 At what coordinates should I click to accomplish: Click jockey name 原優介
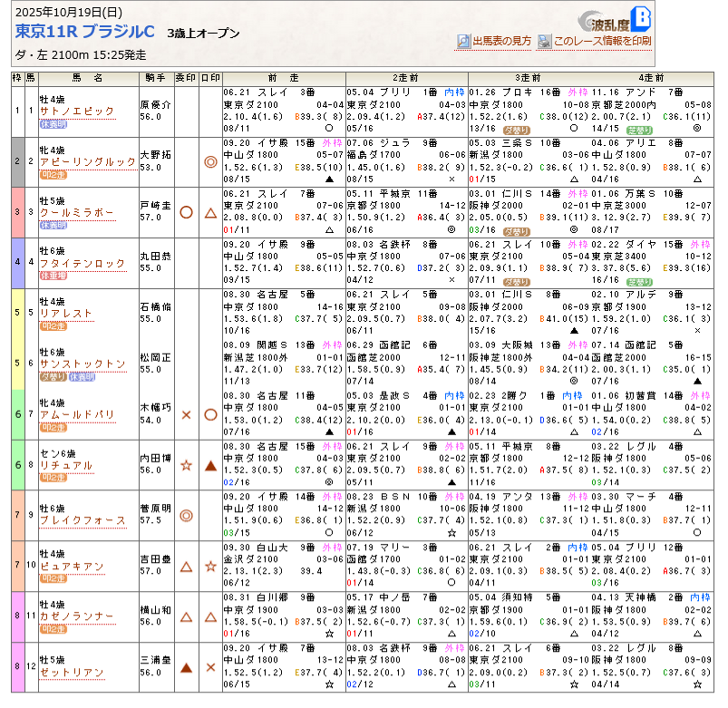(x=156, y=105)
